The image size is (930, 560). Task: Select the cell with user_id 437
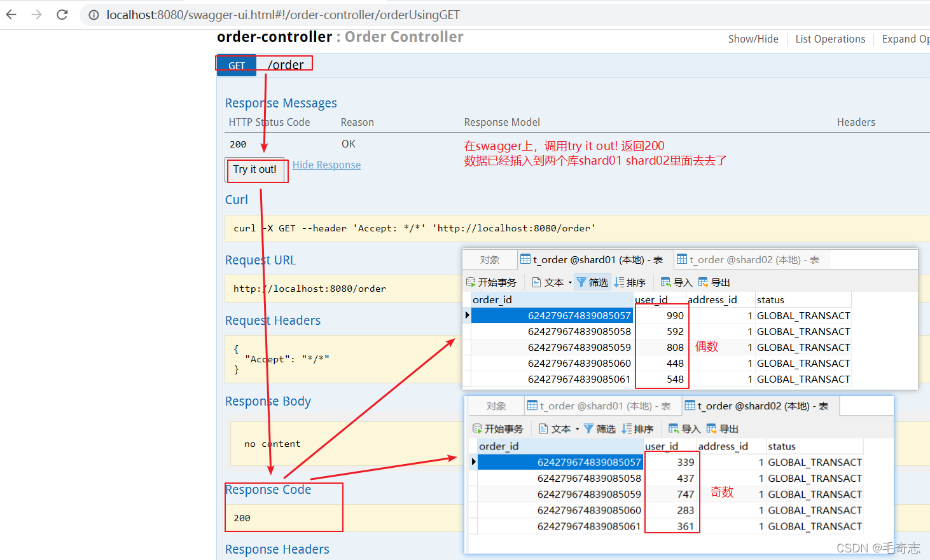tap(670, 478)
